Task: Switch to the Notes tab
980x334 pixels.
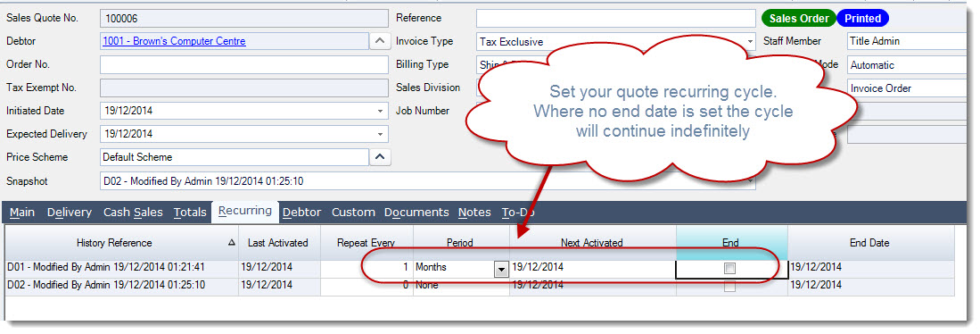Action: coord(474,212)
